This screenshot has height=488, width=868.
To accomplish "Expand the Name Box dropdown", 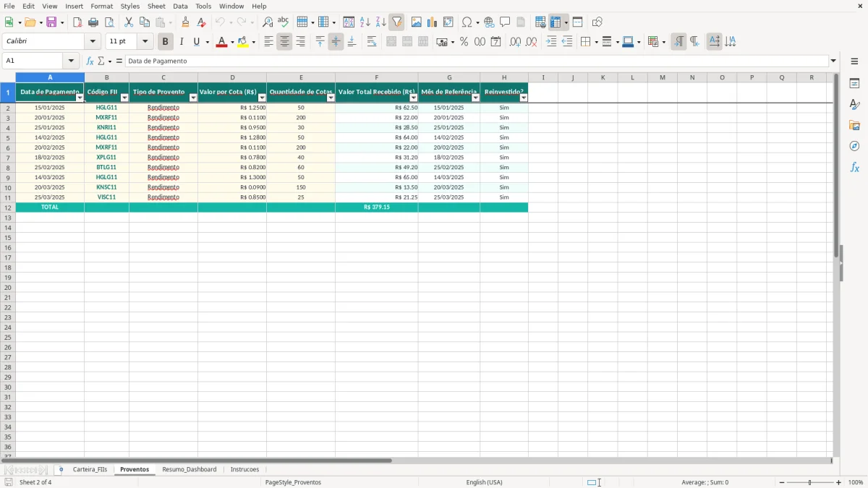I will click(x=71, y=61).
